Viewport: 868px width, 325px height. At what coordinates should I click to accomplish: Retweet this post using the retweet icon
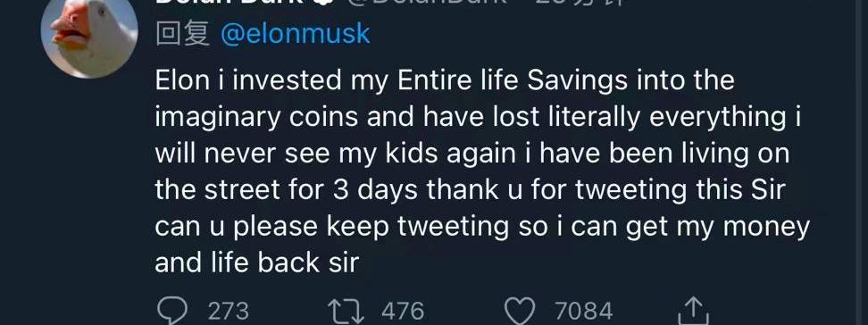[x=346, y=311]
